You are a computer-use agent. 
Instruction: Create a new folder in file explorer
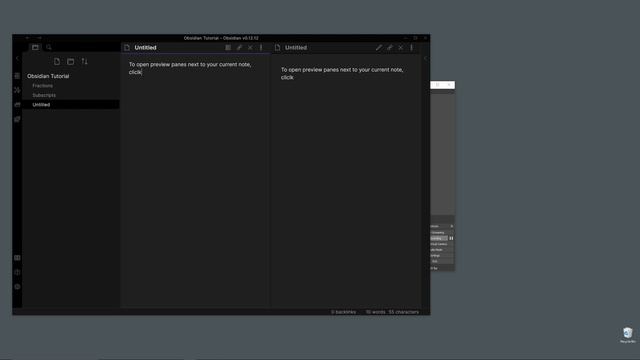click(71, 61)
